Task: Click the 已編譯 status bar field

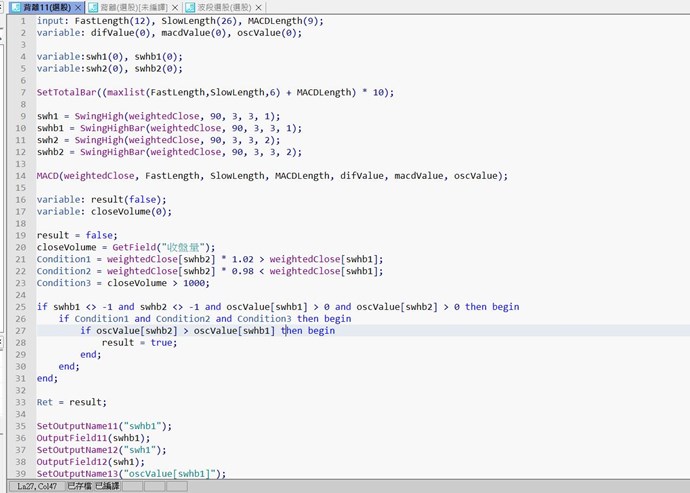Action: click(107, 486)
